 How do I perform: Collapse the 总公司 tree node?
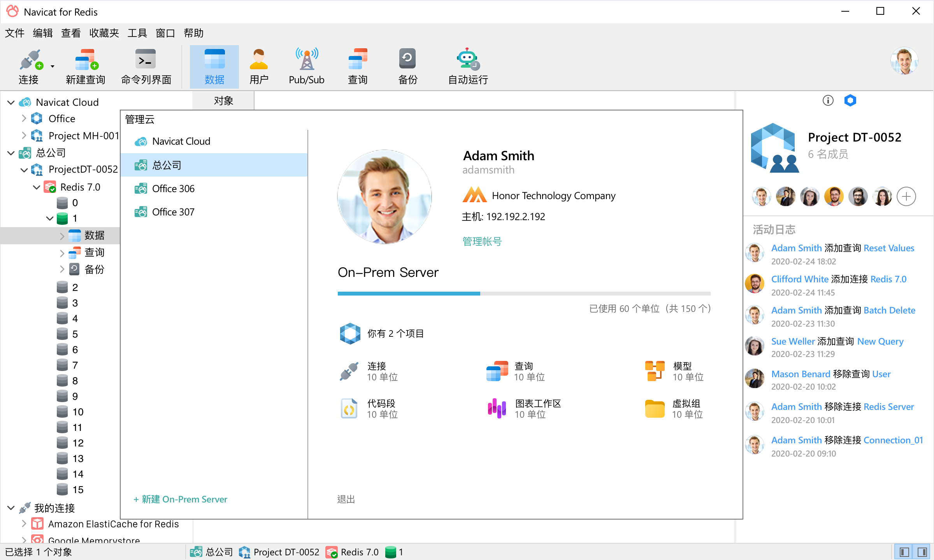coord(11,153)
